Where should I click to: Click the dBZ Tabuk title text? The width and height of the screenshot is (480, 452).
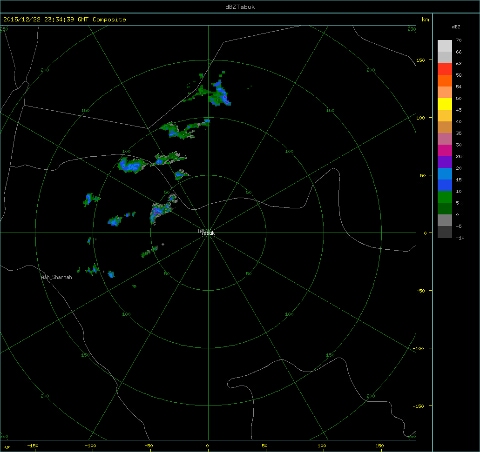[240, 7]
